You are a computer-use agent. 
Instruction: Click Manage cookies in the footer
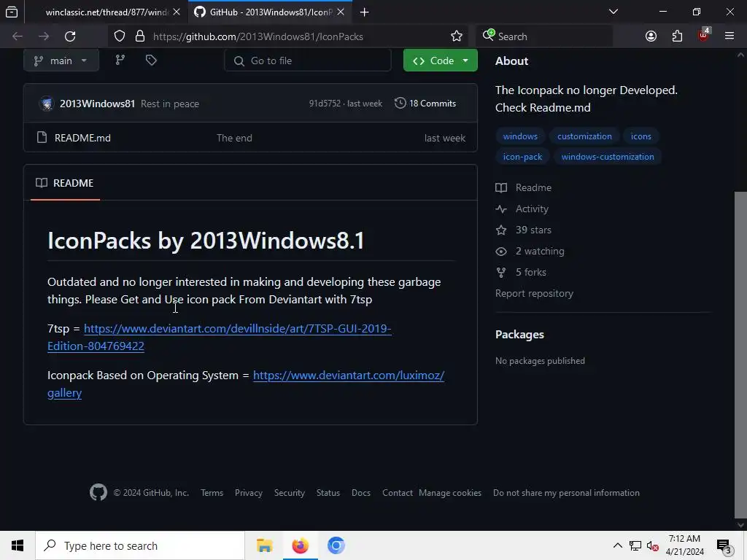(449, 493)
